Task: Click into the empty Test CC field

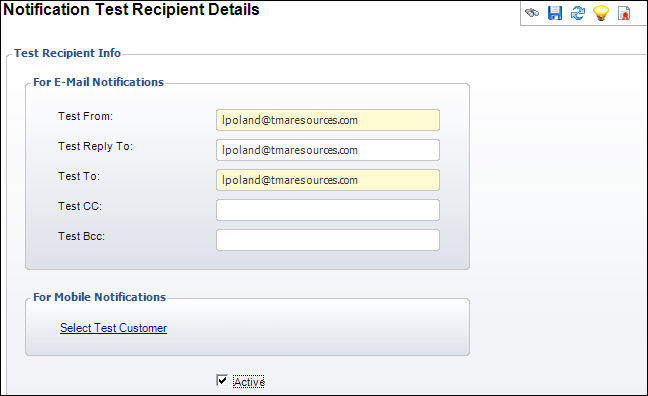Action: pos(328,210)
